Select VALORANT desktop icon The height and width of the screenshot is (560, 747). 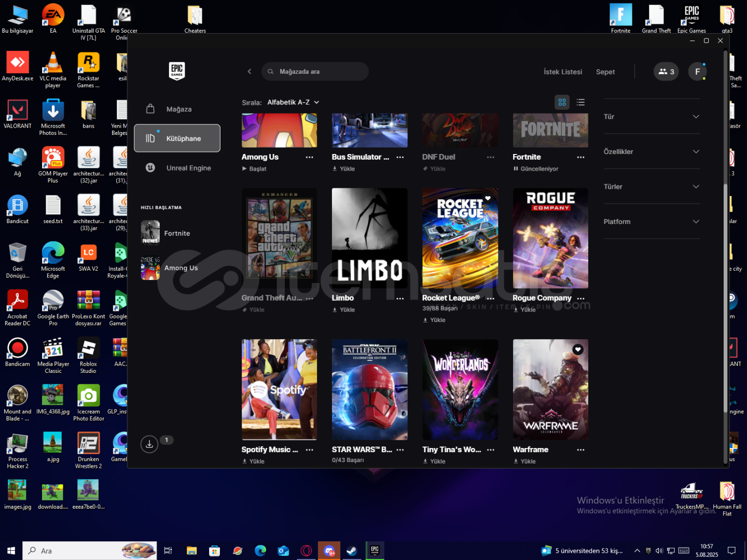pos(18,115)
